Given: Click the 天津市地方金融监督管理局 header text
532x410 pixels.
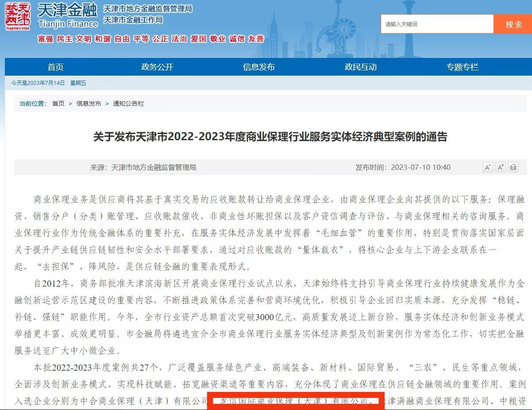Looking at the screenshot, I should click(x=147, y=9).
